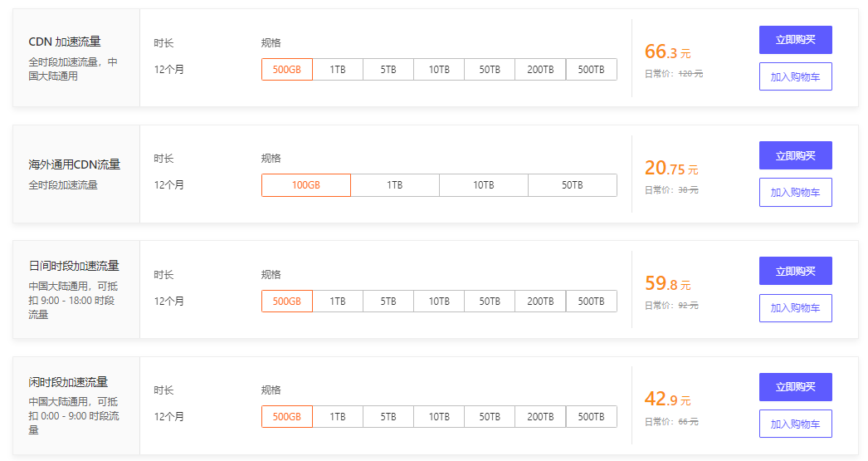Screen dimensions: 868x461
Task: Buy 海外通用CDN流量 package now
Action: 795,155
